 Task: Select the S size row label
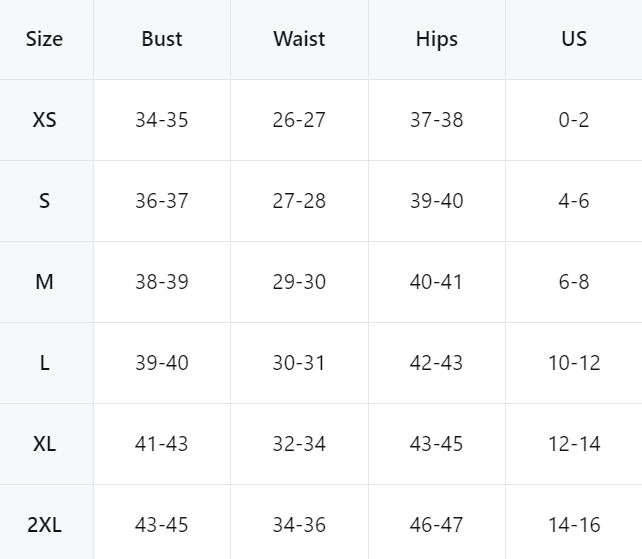[x=44, y=201]
